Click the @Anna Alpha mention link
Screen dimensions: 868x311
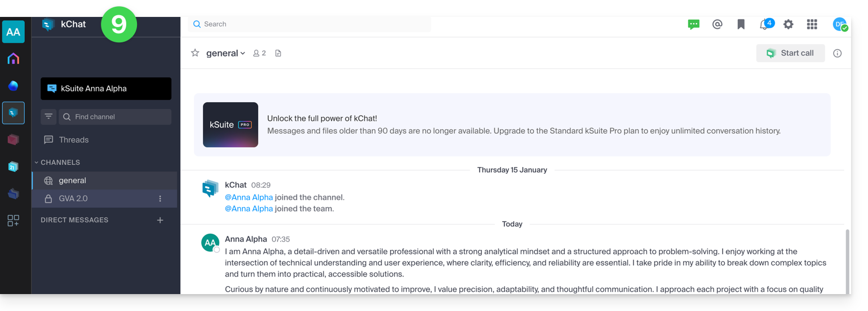click(249, 198)
